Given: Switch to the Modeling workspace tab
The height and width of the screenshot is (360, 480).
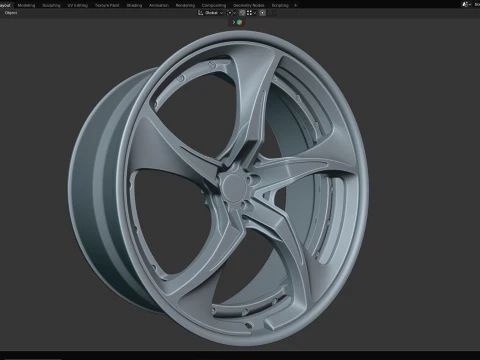Looking at the screenshot, I should coord(26,5).
